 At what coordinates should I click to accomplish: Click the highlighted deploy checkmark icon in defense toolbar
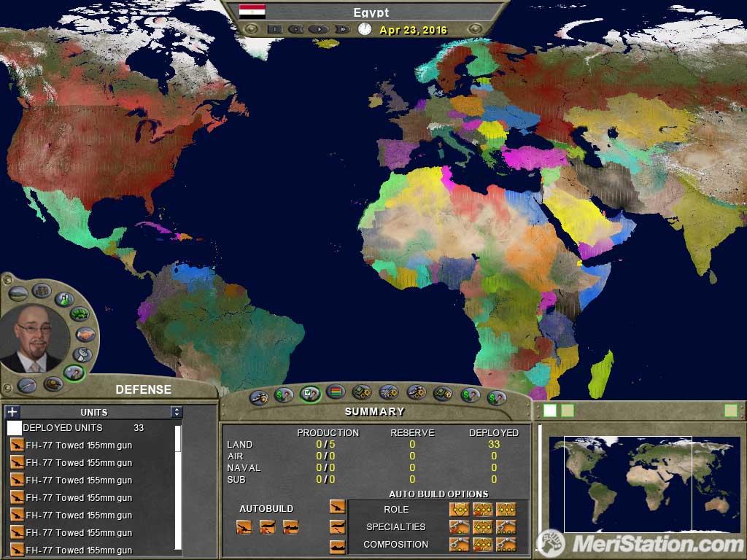click(x=309, y=394)
